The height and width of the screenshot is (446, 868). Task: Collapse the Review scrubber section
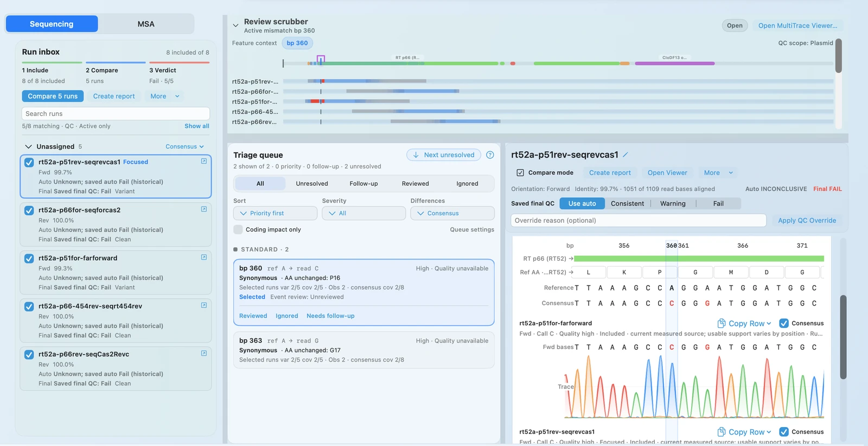point(235,25)
